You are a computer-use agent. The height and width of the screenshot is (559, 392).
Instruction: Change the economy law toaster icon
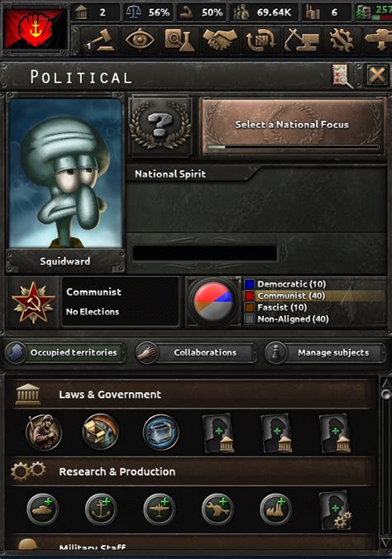(160, 432)
